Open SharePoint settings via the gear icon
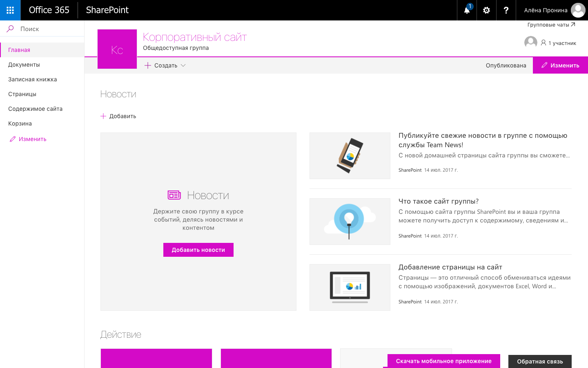Image resolution: width=588 pixels, height=368 pixels. point(486,10)
